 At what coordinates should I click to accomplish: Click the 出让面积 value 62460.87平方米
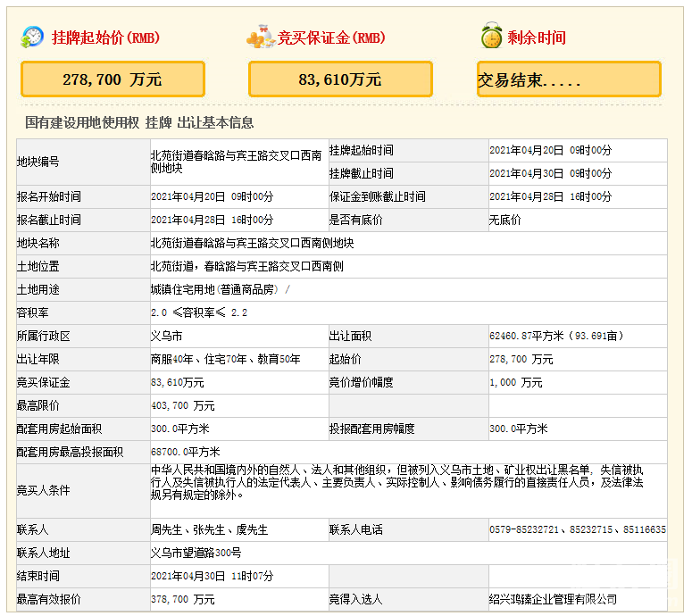tap(556, 336)
